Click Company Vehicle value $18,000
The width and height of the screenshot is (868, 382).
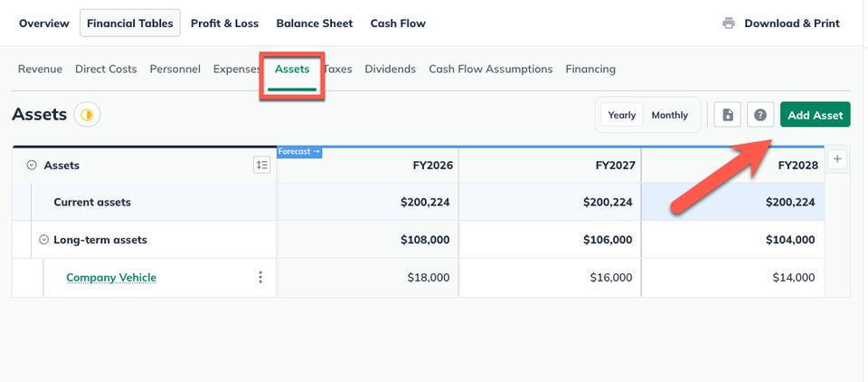tap(429, 277)
